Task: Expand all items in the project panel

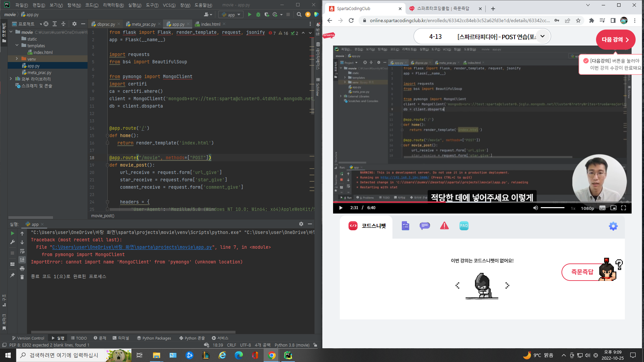Action: (x=55, y=24)
